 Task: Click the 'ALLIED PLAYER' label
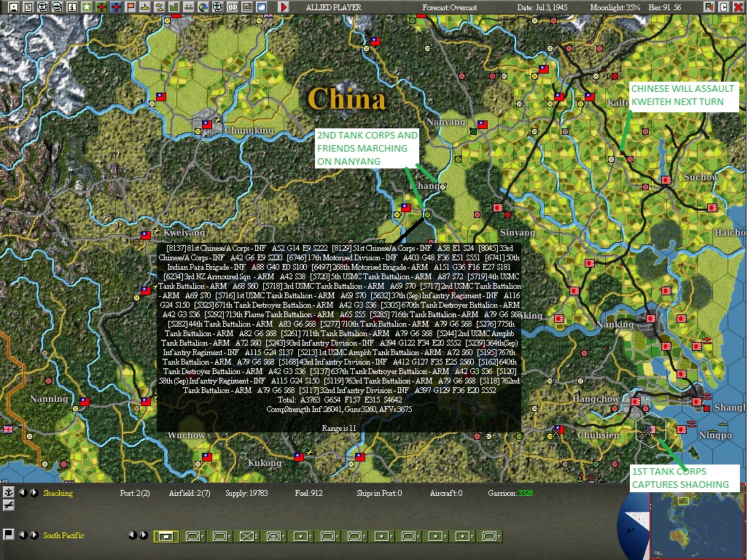(334, 7)
